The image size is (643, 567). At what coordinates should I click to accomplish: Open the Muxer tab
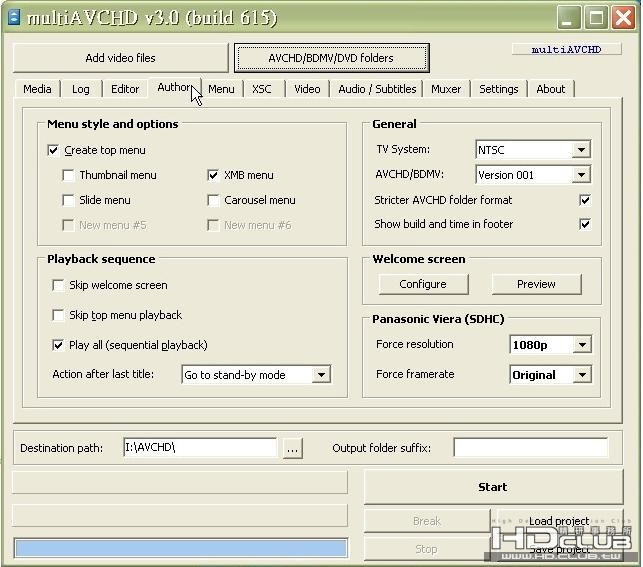[x=446, y=89]
